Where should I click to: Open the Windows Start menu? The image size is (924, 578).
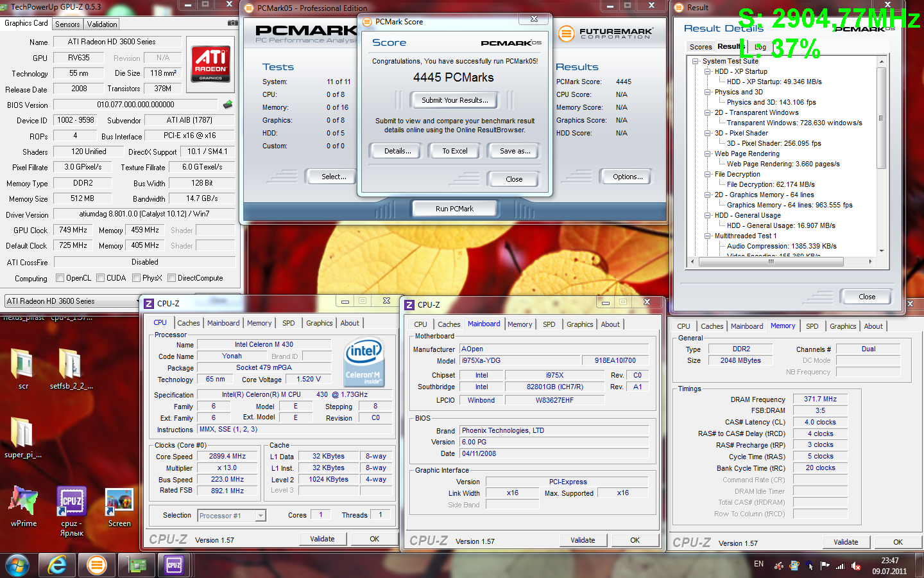click(x=17, y=566)
